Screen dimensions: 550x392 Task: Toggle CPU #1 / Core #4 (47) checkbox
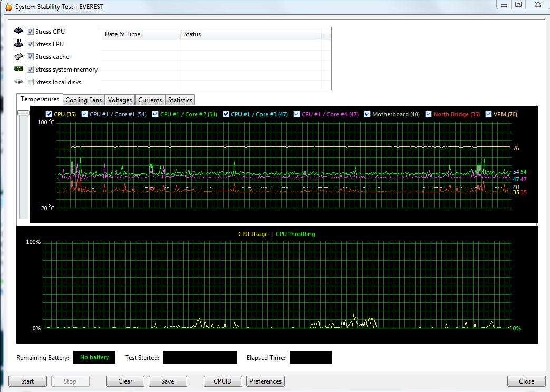[x=296, y=114]
